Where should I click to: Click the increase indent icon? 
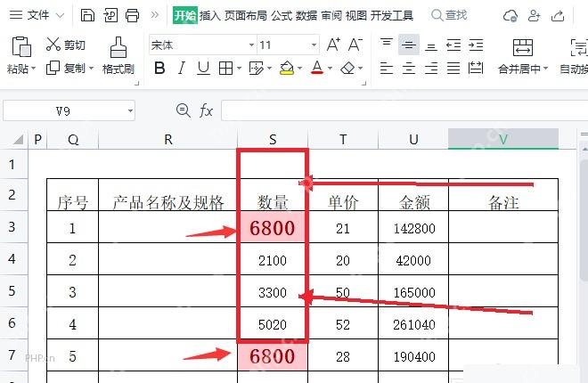pyautogui.click(x=476, y=45)
